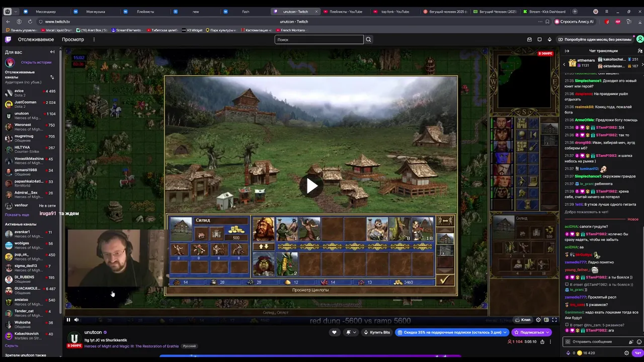Screen dimensions: 644x362
Task: Open 'Отслеживаемое' in the Twitch navigation bar
Action: 36,39
